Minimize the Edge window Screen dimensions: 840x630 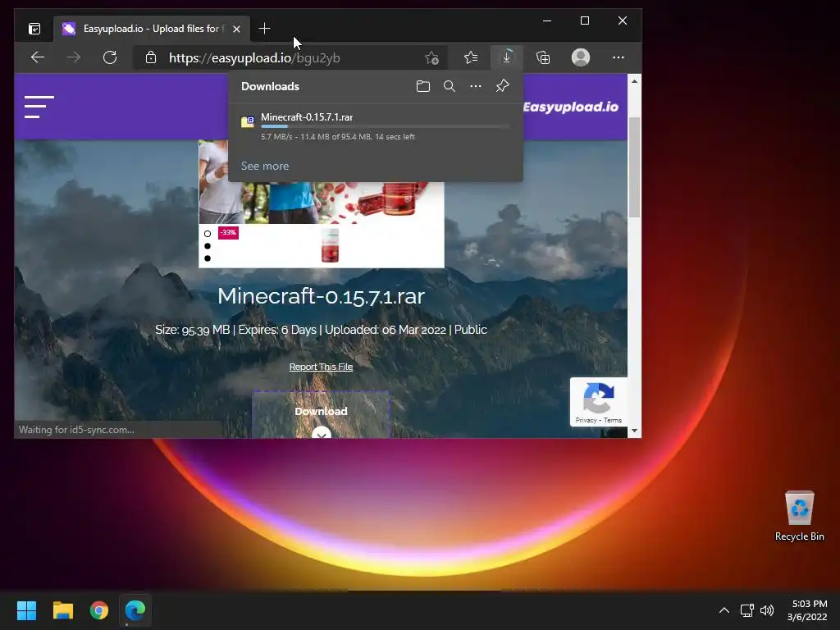pyautogui.click(x=547, y=21)
